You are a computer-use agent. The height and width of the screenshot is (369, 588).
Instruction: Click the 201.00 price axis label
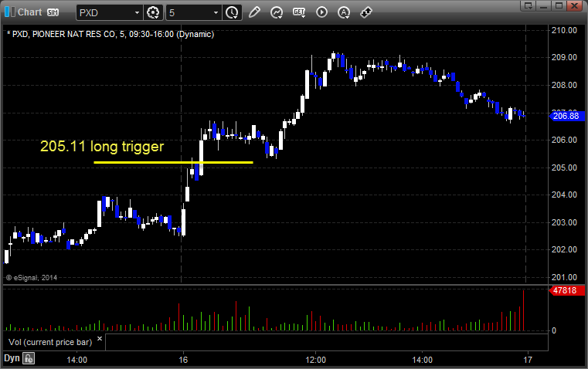[x=564, y=277]
